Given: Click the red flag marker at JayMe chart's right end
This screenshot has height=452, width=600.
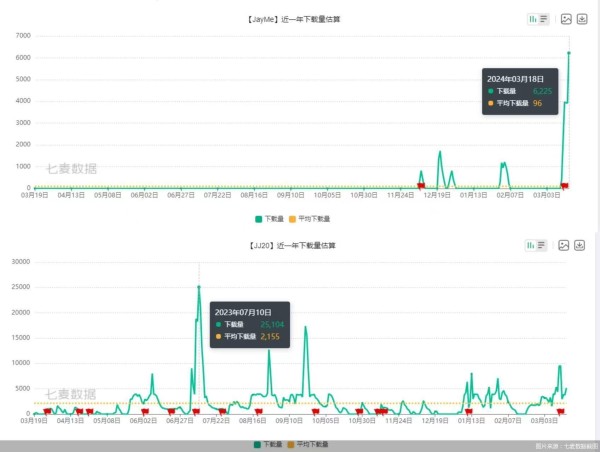Looking at the screenshot, I should (564, 186).
